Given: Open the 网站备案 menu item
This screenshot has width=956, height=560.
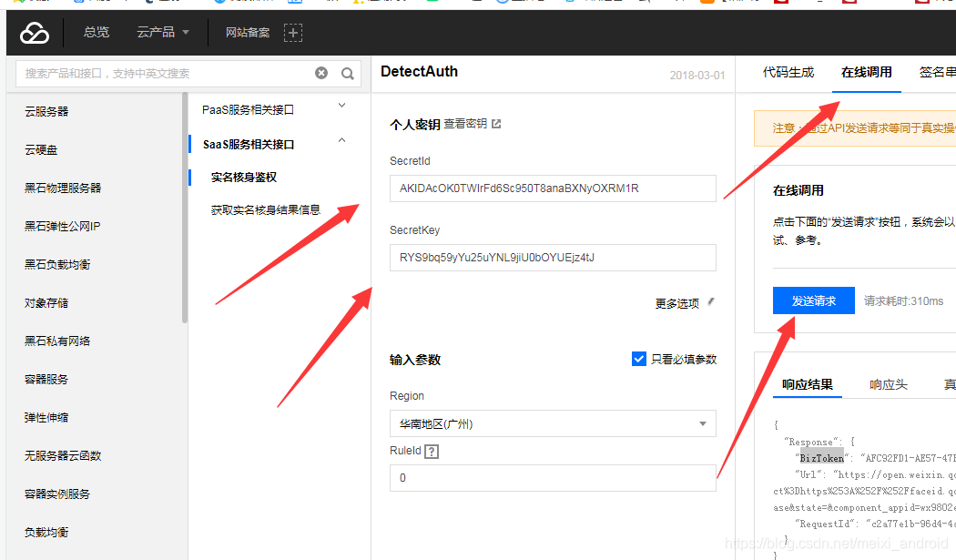Looking at the screenshot, I should point(248,33).
